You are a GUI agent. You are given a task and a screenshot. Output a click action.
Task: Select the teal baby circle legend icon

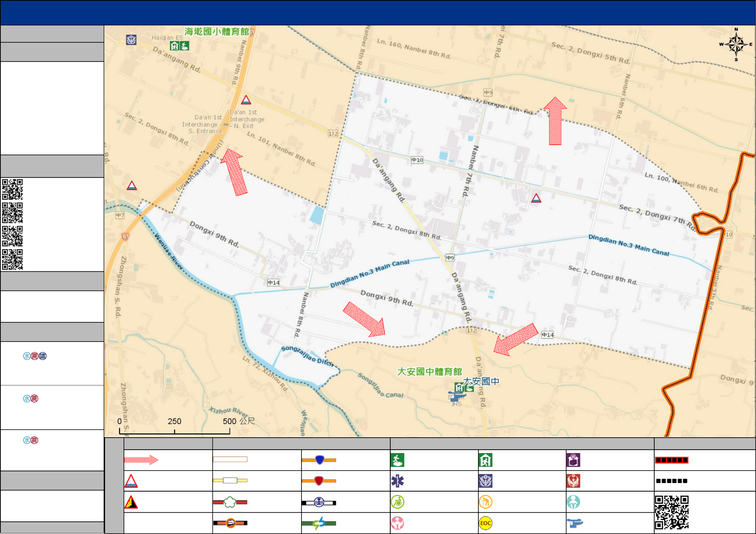tap(573, 502)
